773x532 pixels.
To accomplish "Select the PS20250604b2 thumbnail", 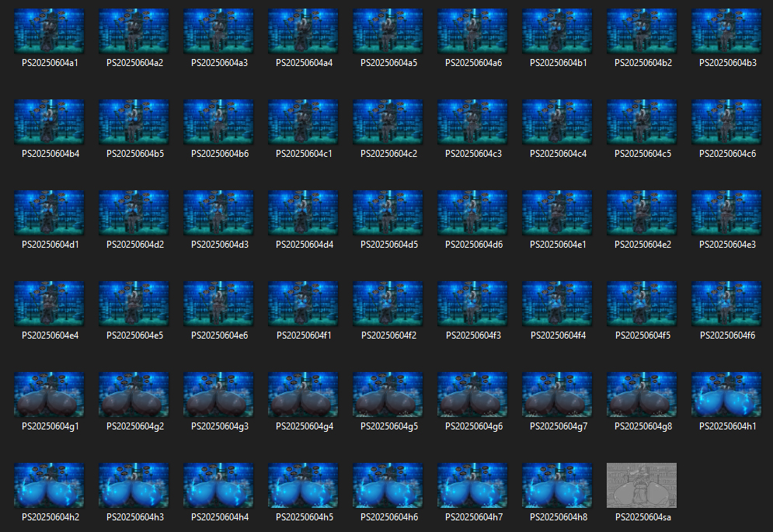I will click(x=642, y=30).
